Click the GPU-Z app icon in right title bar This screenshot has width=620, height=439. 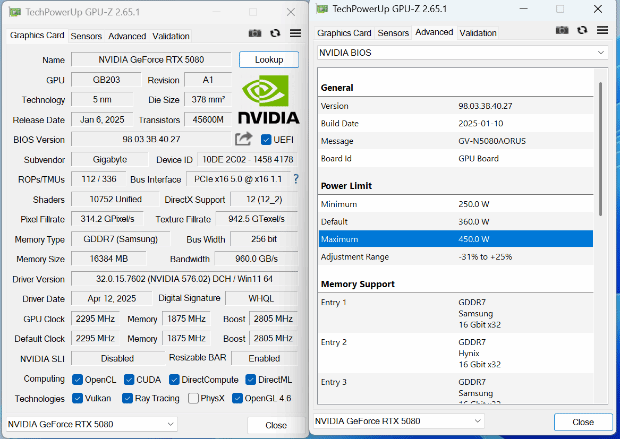coord(322,9)
